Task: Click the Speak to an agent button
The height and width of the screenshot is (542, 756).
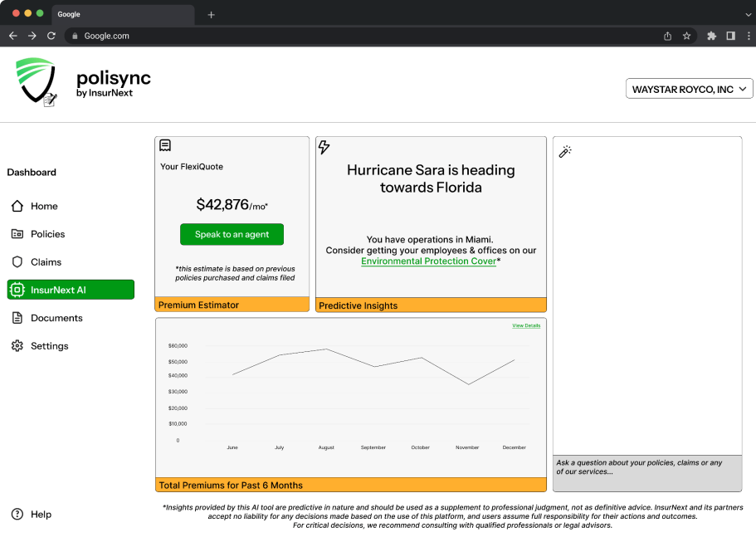Action: click(232, 234)
